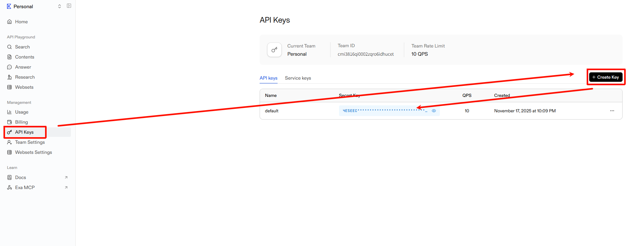Screen dimensions: 644x246
Task: Open the Personal team switcher chevrons
Action: pyautogui.click(x=60, y=6)
